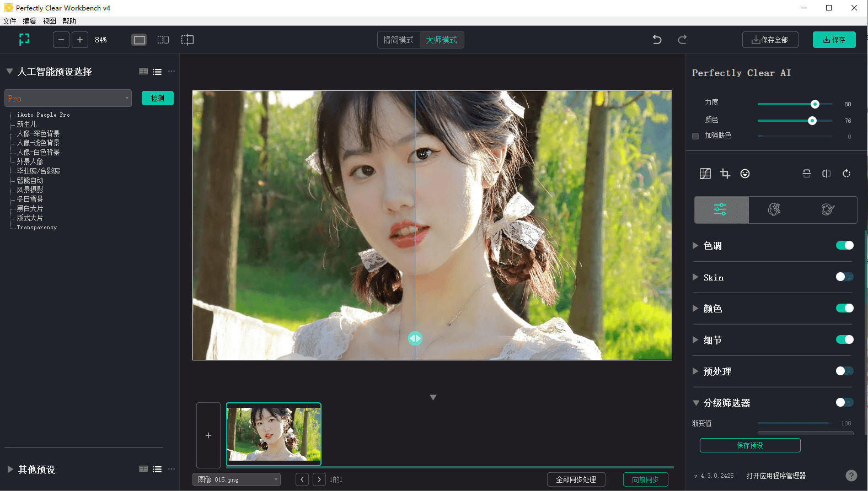Expand the 预处理 section
The height and width of the screenshot is (491, 868).
tap(695, 371)
